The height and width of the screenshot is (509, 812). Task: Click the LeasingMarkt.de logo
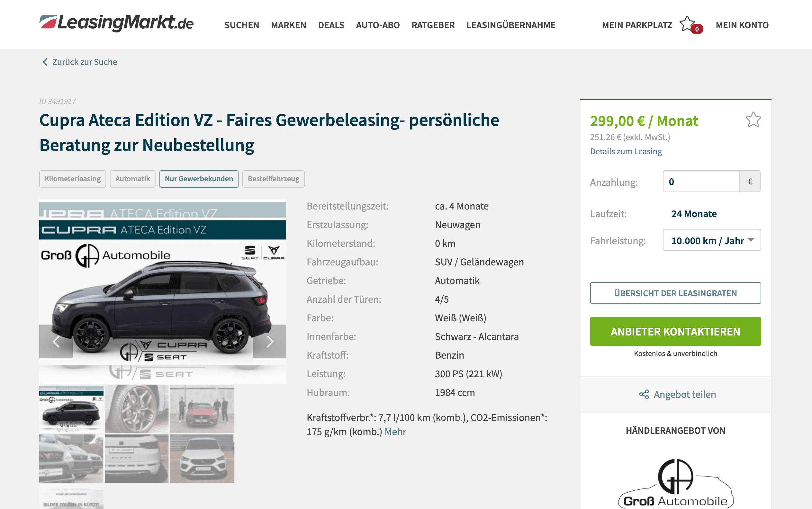tap(116, 23)
